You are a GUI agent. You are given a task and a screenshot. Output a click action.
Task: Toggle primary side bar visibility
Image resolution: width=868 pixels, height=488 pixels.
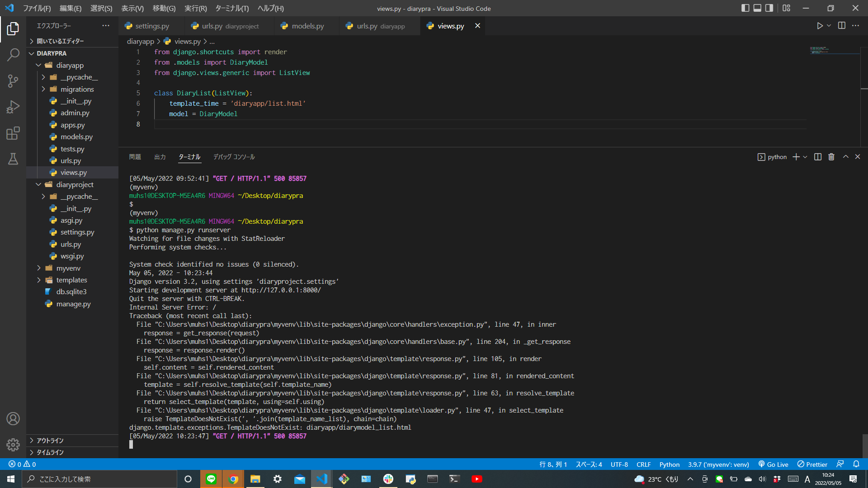tap(745, 8)
